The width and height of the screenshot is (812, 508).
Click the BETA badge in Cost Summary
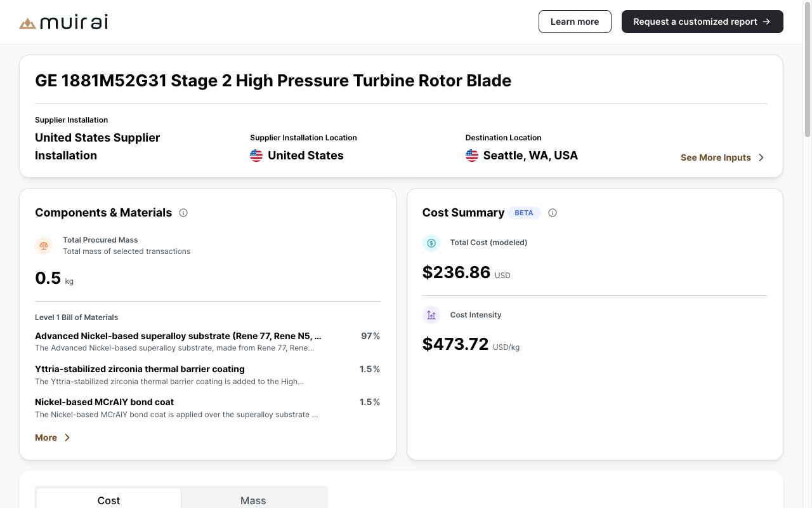click(524, 213)
